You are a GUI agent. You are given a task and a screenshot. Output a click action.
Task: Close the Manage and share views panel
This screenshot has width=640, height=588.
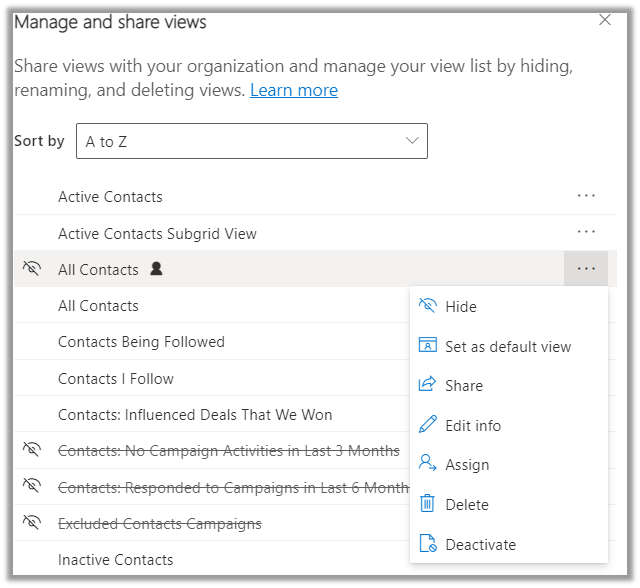604,20
